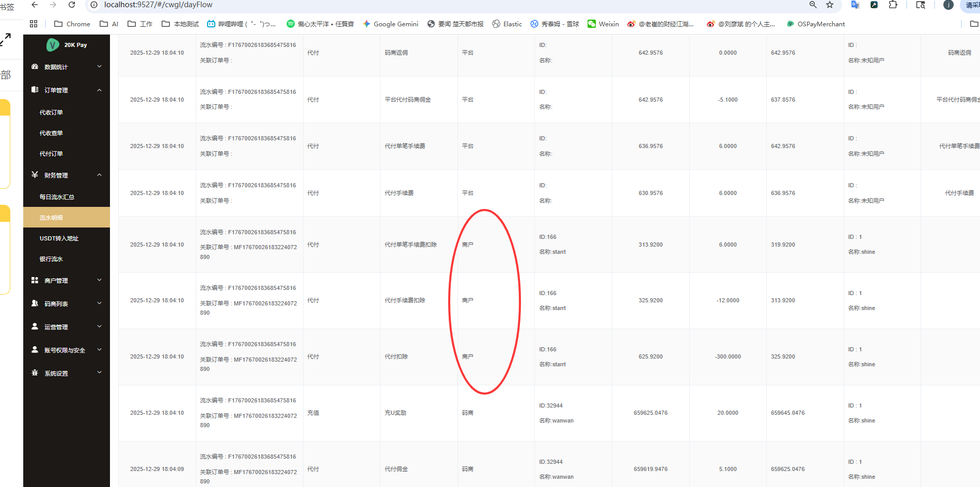Click the browser reload icon

72,5
